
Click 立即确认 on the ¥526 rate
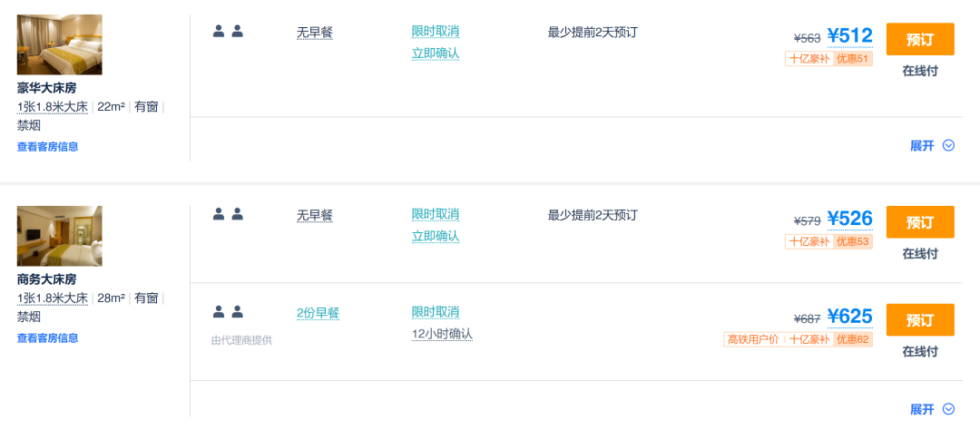pyautogui.click(x=436, y=236)
